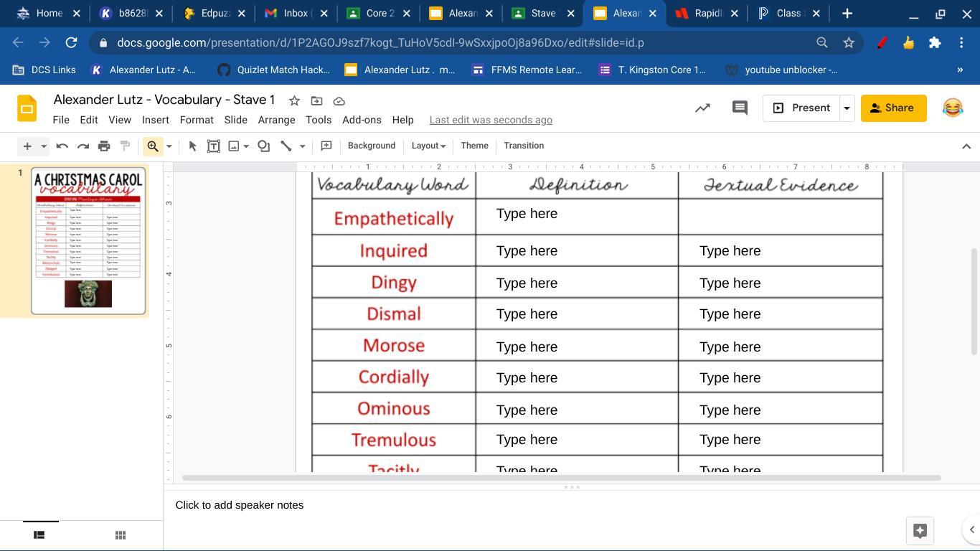980x551 pixels.
Task: Expand the Layout dropdown
Action: (428, 146)
